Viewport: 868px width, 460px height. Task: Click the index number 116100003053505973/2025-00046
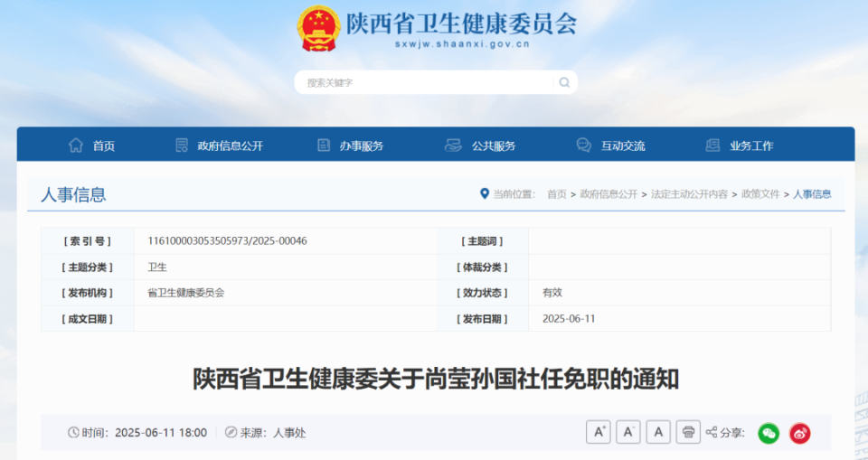point(227,240)
